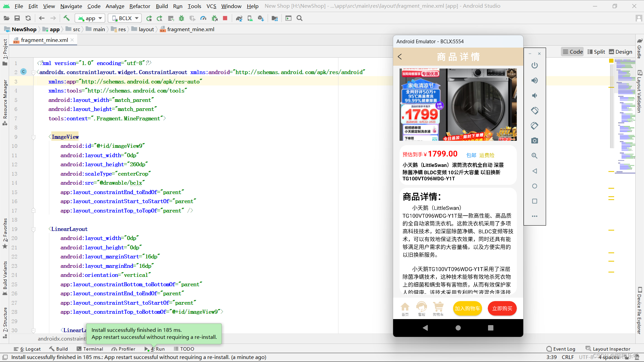Click the emulator back triangle control
The width and height of the screenshot is (644, 362).
pyautogui.click(x=535, y=171)
